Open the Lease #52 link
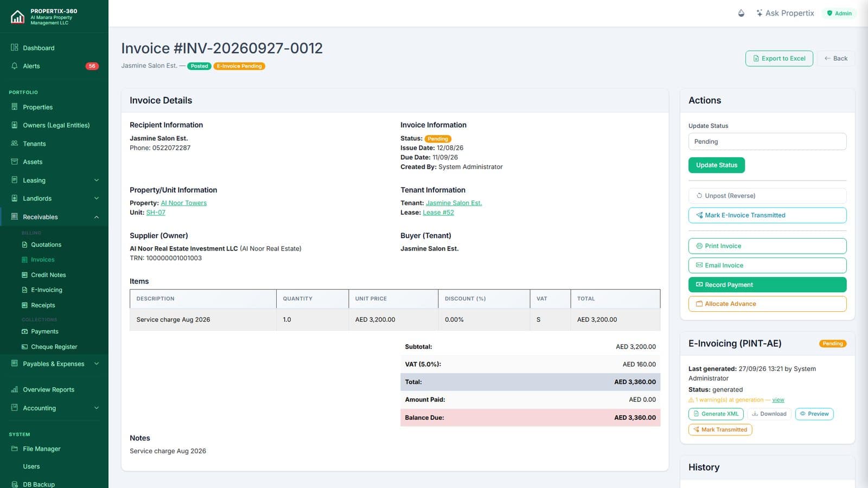 tap(438, 213)
